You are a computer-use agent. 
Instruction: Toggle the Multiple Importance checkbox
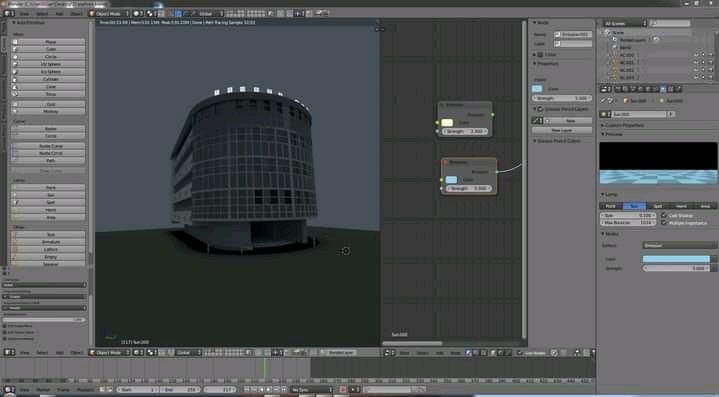coord(664,223)
